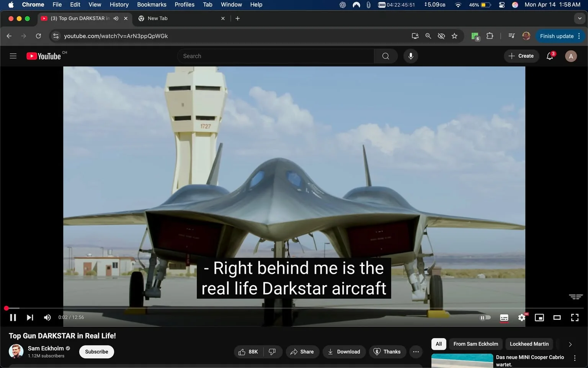Dislike this video
The height and width of the screenshot is (368, 588).
point(273,352)
